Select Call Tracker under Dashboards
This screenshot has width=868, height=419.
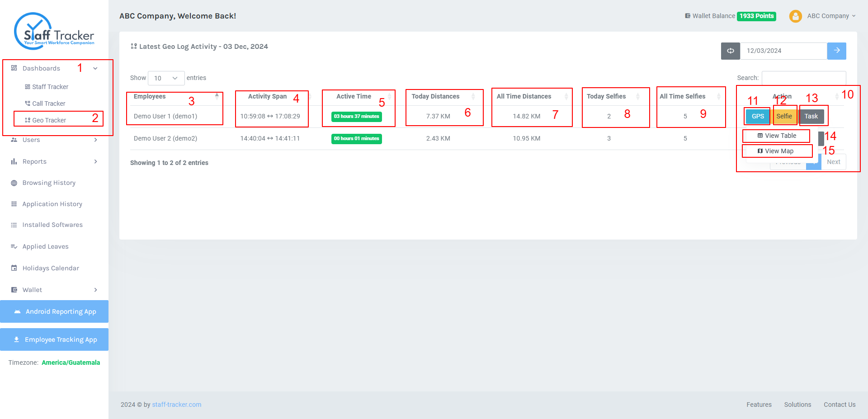point(48,104)
